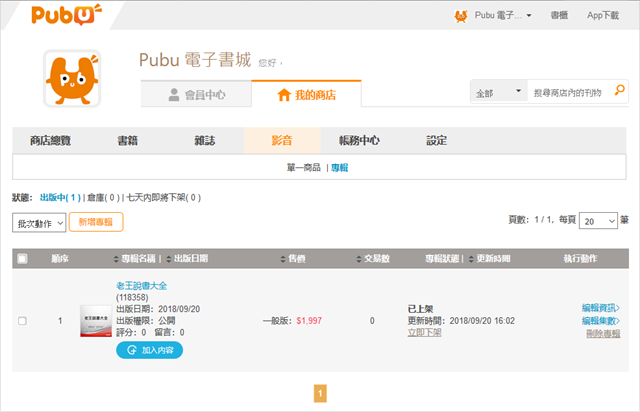This screenshot has height=412, width=640.
Task: Sort by 出版日期 column
Action: tap(187, 258)
